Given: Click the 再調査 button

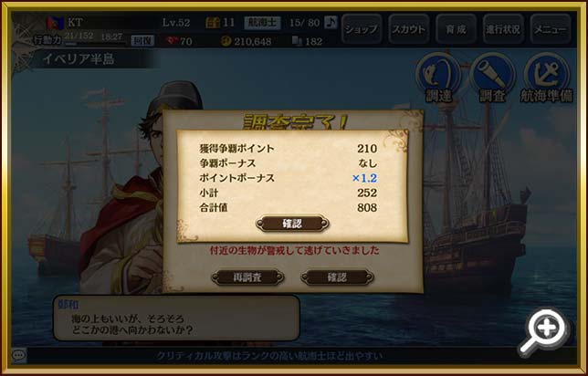Looking at the screenshot, I should (x=247, y=277).
